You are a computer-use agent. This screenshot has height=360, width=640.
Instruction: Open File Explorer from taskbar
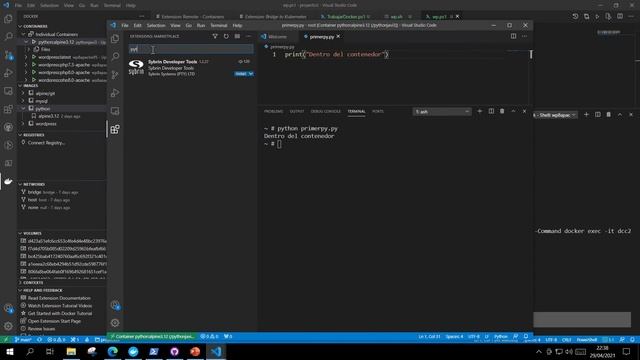click(71, 351)
